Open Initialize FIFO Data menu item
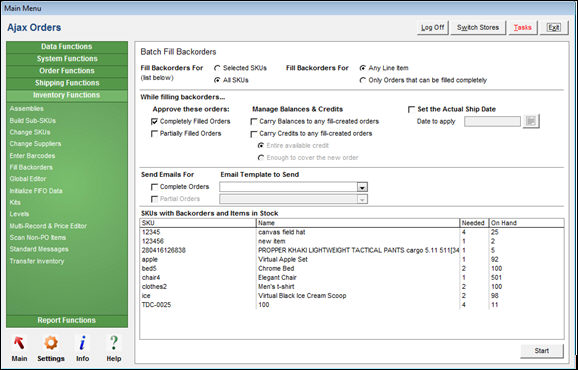The width and height of the screenshot is (578, 370). pos(36,191)
